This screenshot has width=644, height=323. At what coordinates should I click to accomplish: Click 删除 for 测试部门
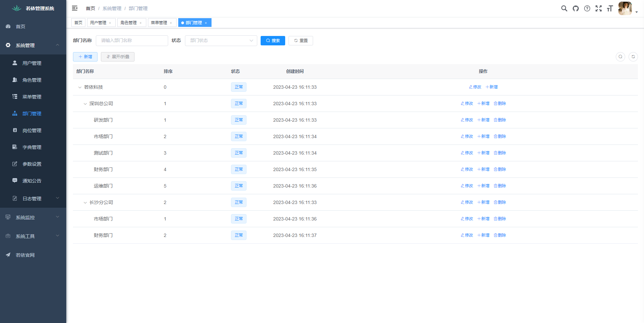click(500, 153)
